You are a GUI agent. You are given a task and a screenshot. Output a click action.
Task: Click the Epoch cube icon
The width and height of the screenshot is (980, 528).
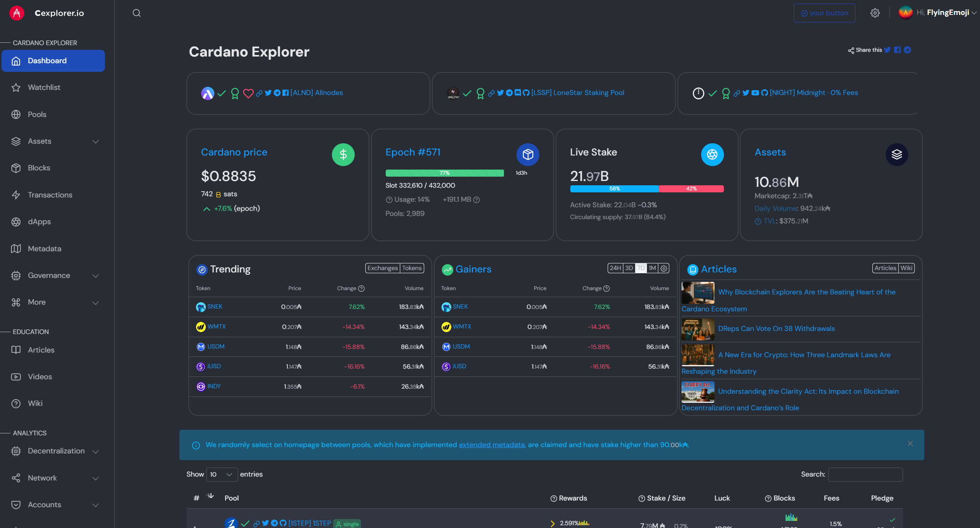[528, 155]
